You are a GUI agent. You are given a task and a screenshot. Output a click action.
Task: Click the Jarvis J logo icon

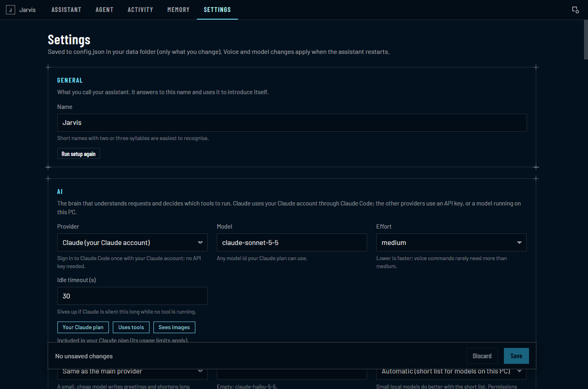pyautogui.click(x=11, y=10)
